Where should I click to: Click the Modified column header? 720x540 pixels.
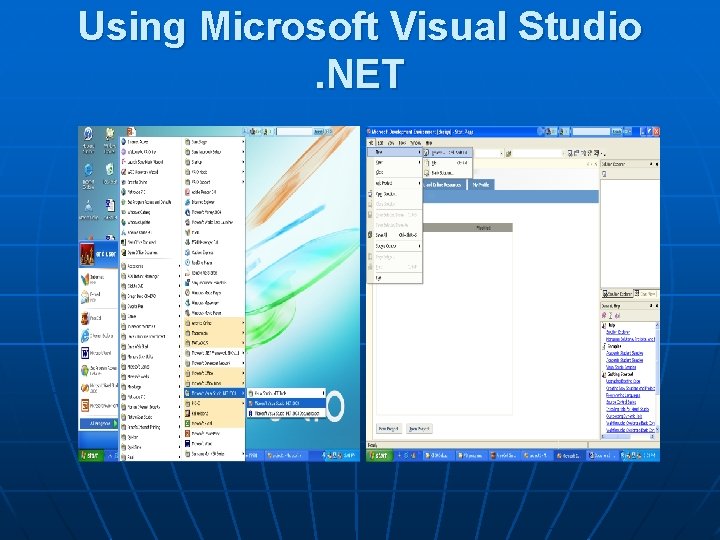tap(483, 228)
